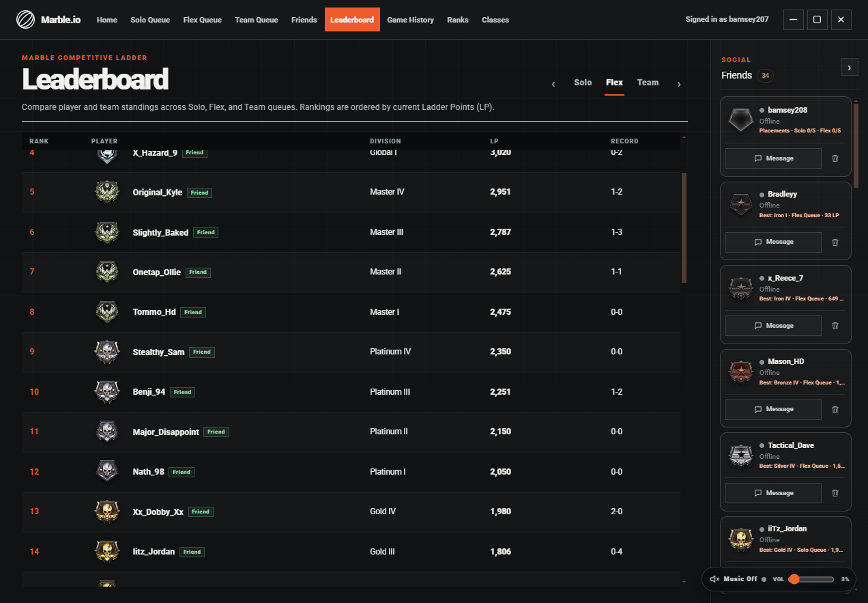Click iiTz_Jordan's avatar in friends panel
The image size is (868, 603).
point(740,538)
